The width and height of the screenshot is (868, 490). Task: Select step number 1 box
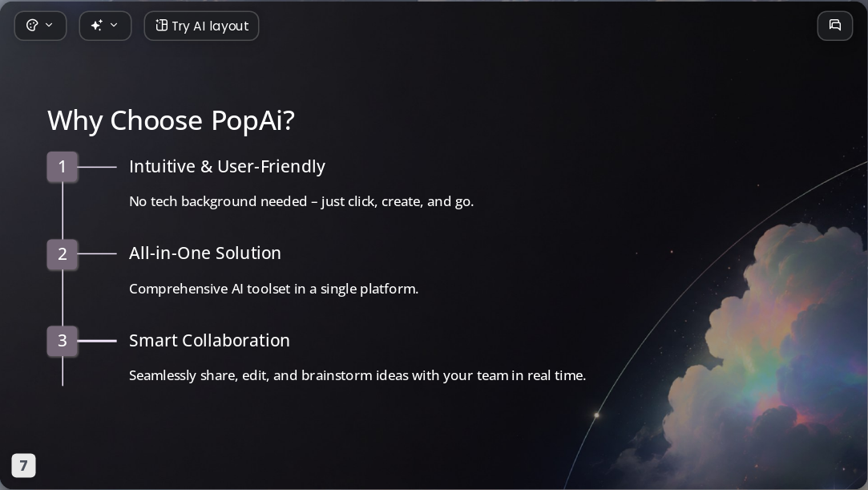pos(63,167)
